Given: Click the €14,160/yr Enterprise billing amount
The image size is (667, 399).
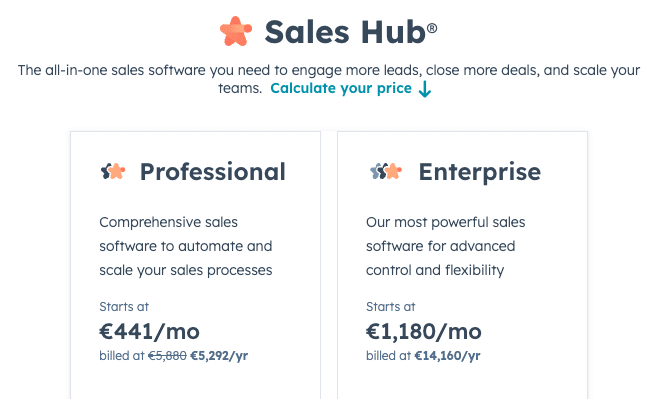Looking at the screenshot, I should 447,356.
